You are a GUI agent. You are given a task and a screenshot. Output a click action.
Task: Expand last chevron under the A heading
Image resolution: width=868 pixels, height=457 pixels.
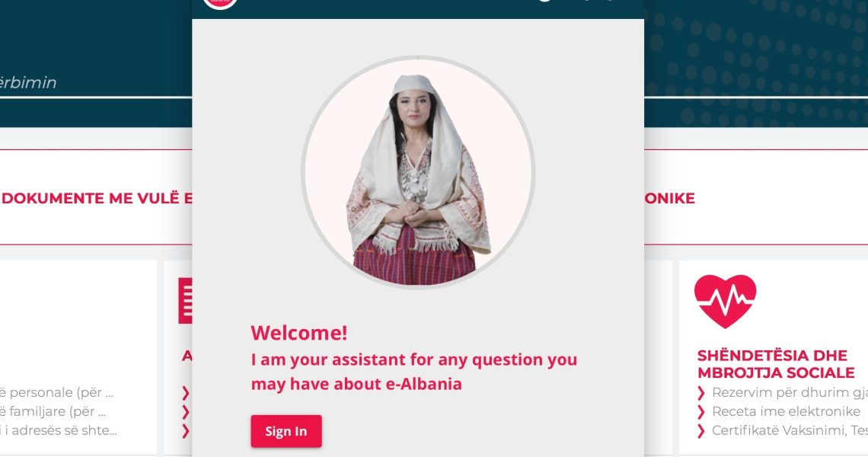point(186,430)
